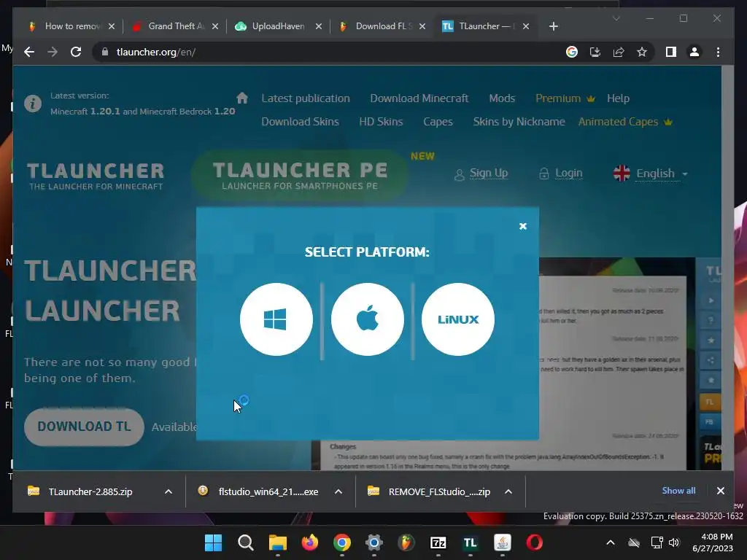Click the Download TL button
The height and width of the screenshot is (560, 747).
pyautogui.click(x=84, y=427)
